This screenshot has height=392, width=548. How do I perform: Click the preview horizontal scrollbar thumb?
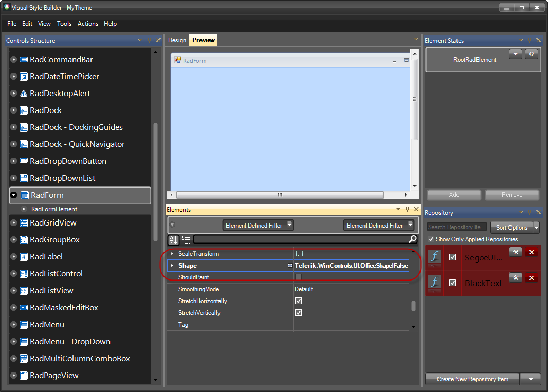pos(280,195)
